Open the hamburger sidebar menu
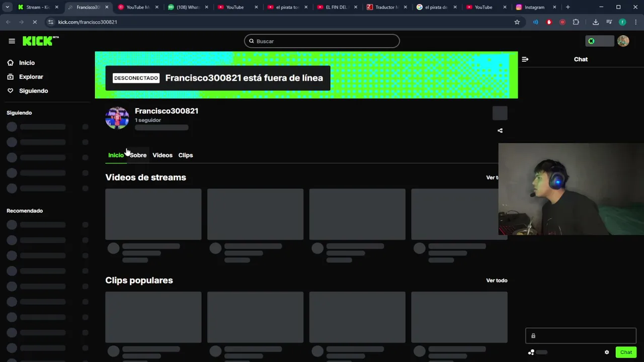 (12, 41)
